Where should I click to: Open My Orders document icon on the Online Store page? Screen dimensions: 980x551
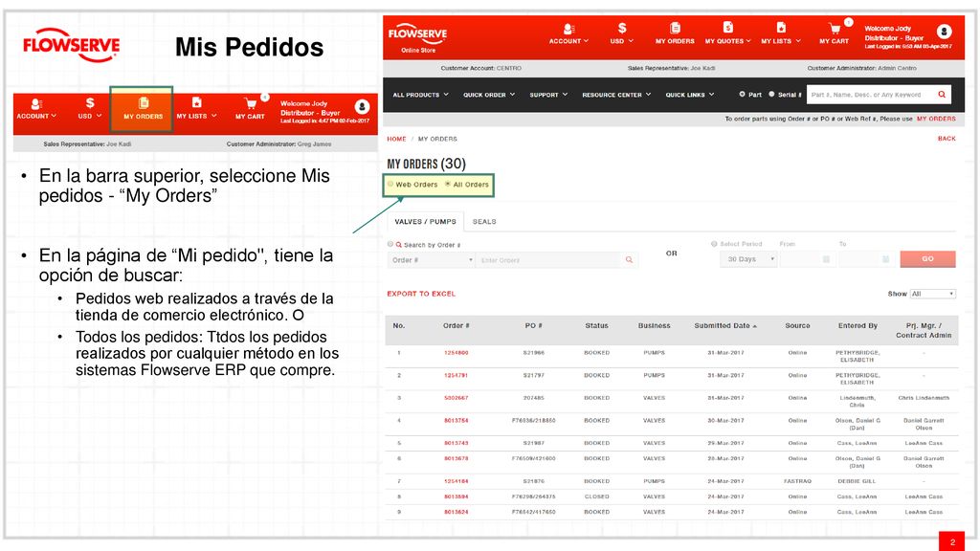click(675, 28)
